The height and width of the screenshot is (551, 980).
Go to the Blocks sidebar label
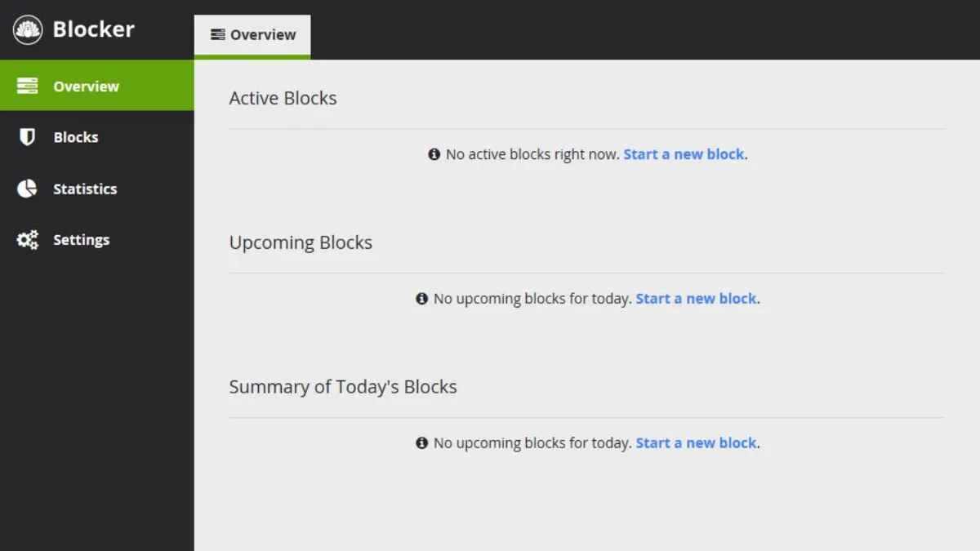[x=76, y=137]
